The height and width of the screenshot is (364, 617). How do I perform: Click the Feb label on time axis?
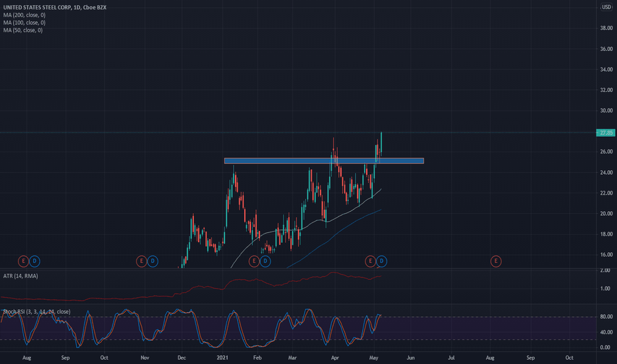257,357
